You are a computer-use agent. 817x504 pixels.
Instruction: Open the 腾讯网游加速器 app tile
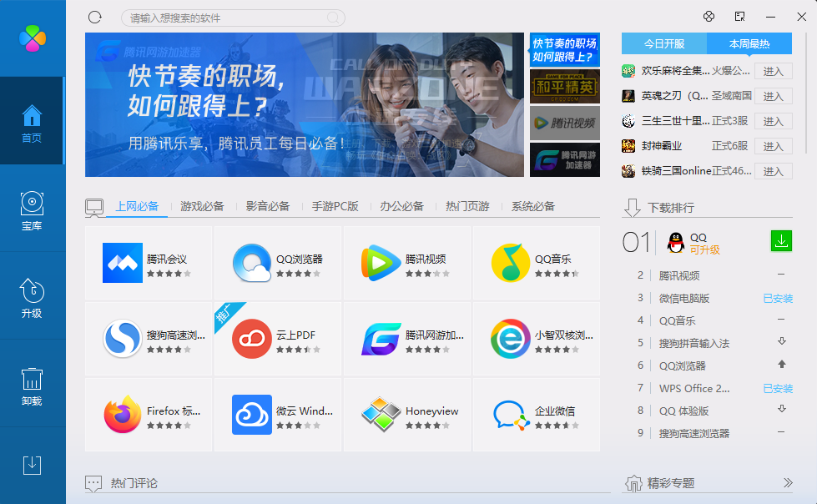407,339
